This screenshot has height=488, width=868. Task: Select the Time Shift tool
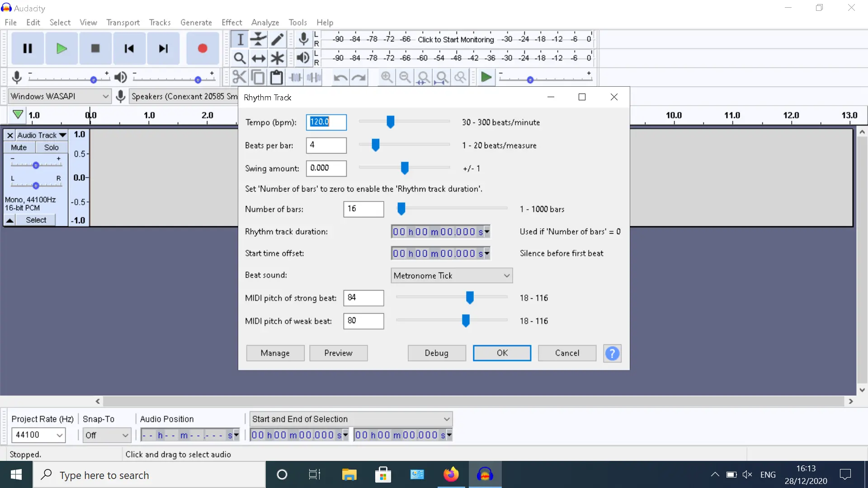(x=259, y=58)
